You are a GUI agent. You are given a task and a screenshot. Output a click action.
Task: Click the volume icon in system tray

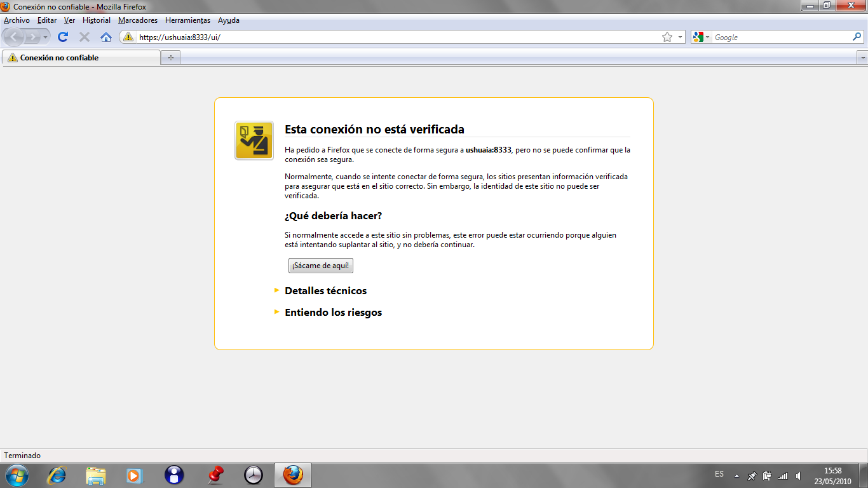coord(798,475)
